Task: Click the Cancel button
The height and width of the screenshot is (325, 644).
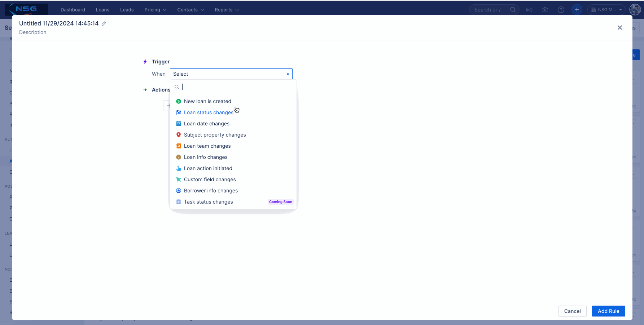Action: click(572, 311)
